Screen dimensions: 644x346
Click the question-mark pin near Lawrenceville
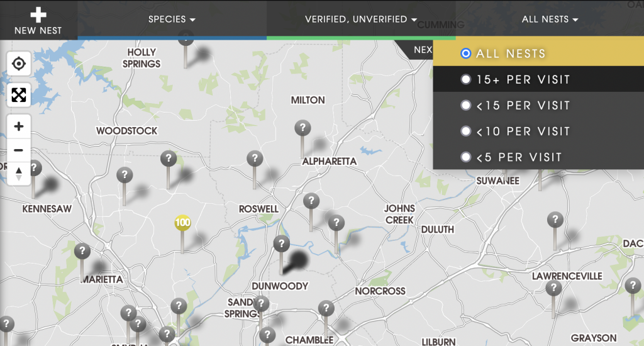coord(553,287)
